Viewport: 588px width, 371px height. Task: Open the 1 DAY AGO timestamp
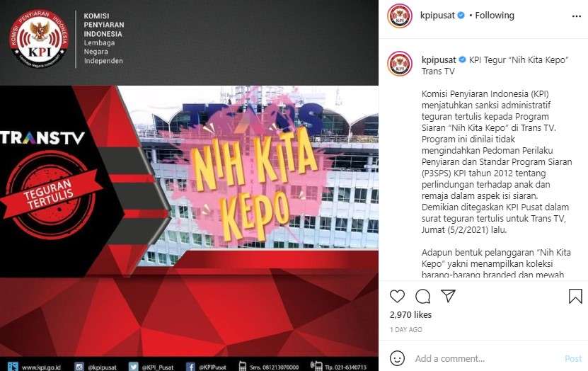click(405, 330)
